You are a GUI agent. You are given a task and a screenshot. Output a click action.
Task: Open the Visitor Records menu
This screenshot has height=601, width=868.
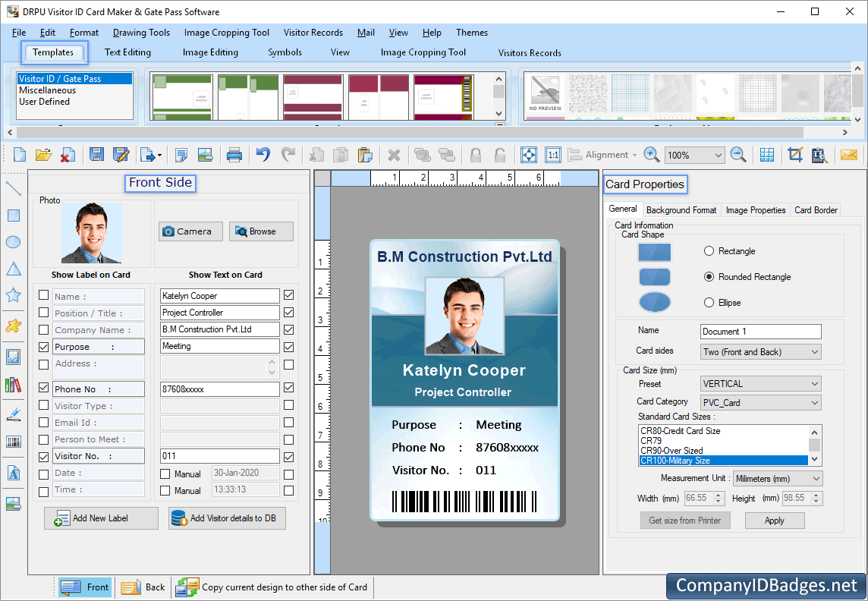(313, 33)
